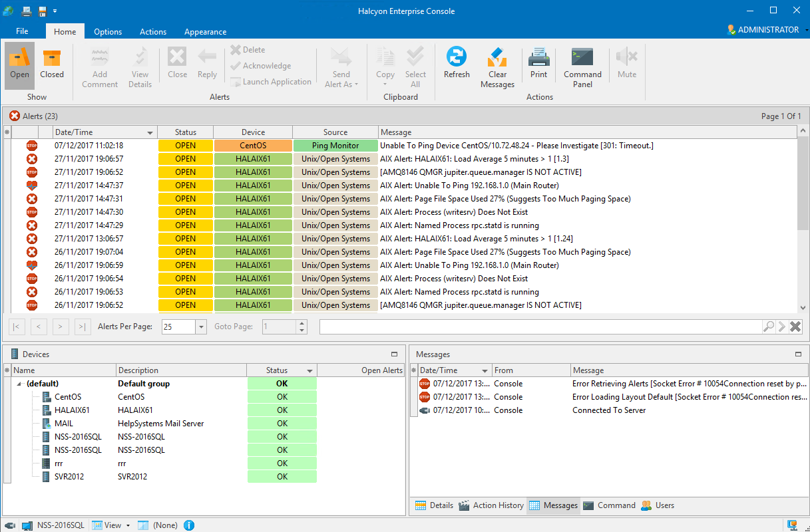Click the search magnifier icon
This screenshot has height=532, width=810.
[769, 327]
